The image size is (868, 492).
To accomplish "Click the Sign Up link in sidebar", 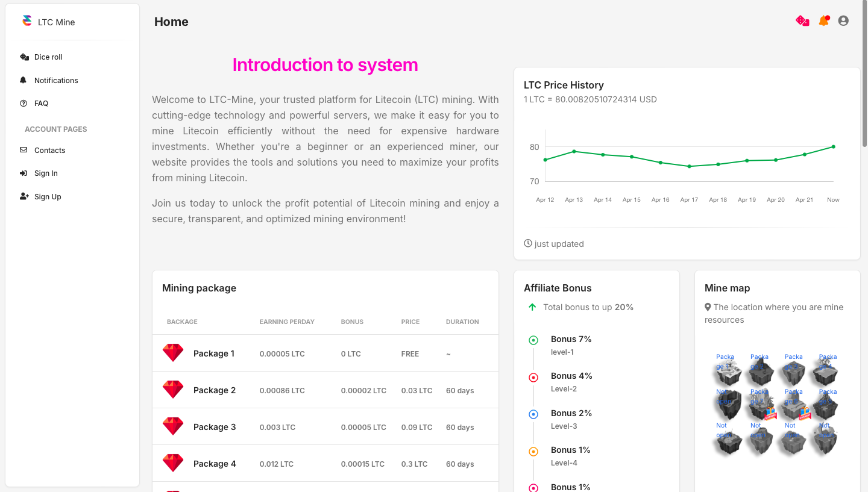I will pos(48,197).
